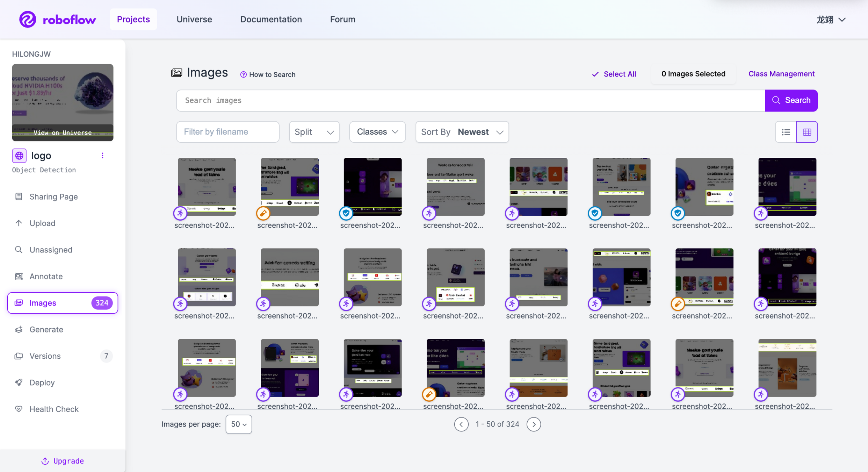Screen dimensions: 868x472
Task: Open the Versions sidebar item
Action: tap(45, 356)
